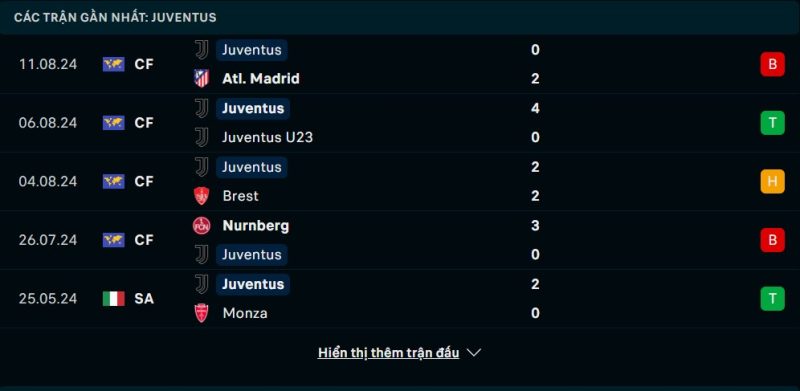This screenshot has width=800, height=391.
Task: Click the highlighted Juventus name in the 06.08.24 match
Action: click(x=253, y=108)
